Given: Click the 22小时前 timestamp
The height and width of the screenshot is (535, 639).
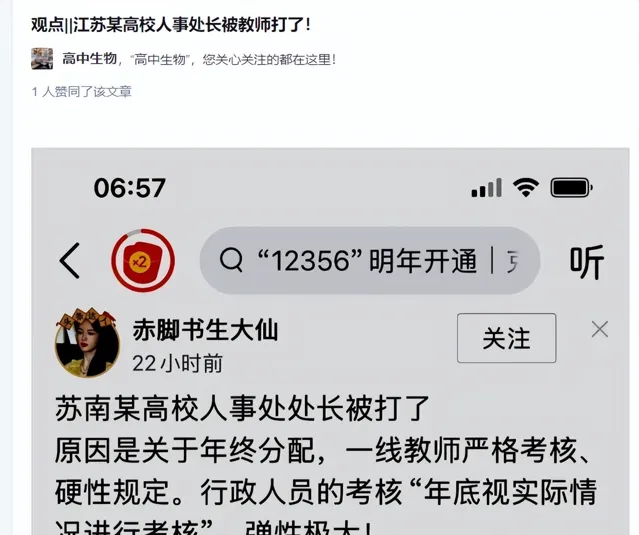Looking at the screenshot, I should click(177, 363).
